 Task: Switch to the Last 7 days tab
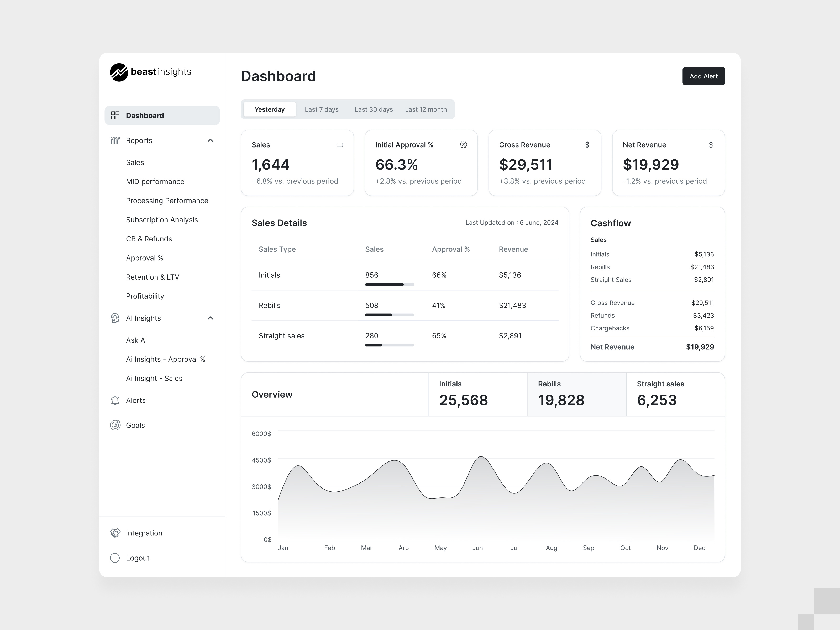321,109
